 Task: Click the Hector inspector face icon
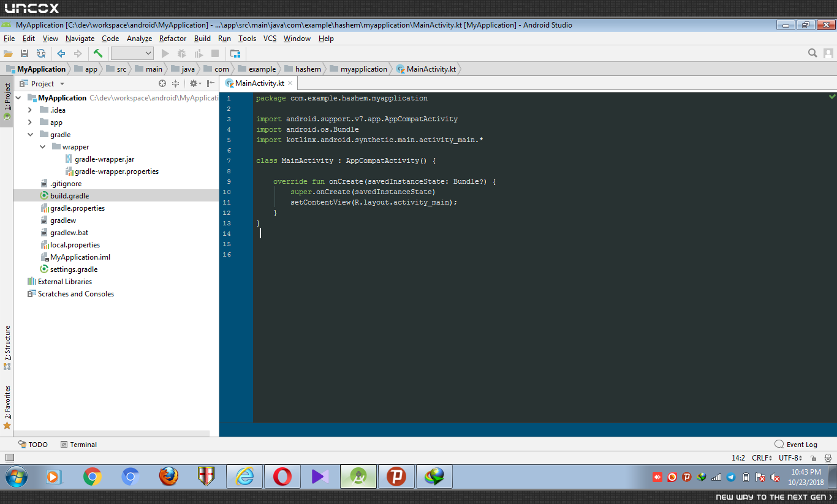coord(828,458)
